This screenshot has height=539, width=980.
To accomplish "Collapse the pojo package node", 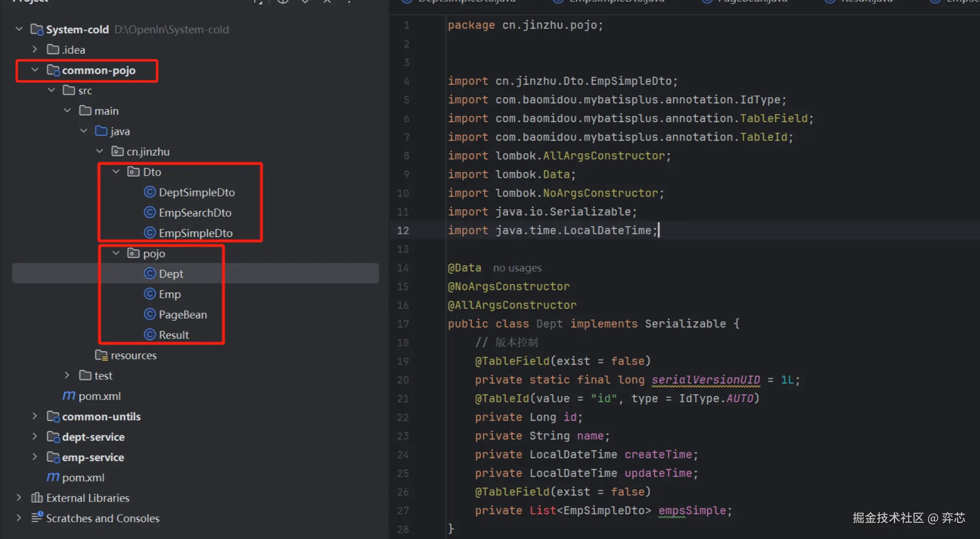I will pyautogui.click(x=116, y=253).
